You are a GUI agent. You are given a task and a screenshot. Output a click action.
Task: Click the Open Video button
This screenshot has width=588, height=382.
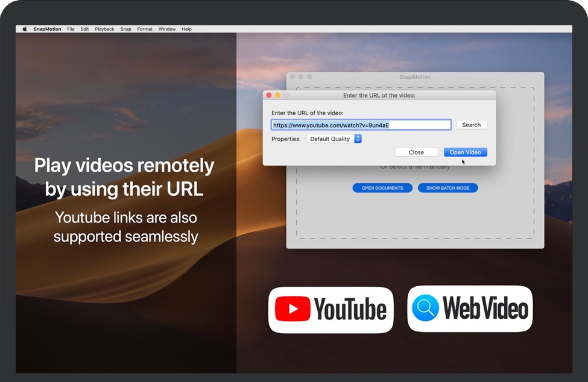(466, 152)
